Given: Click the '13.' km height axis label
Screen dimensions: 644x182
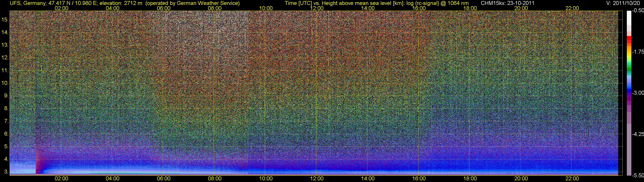Looking at the screenshot, I should 5,45.
